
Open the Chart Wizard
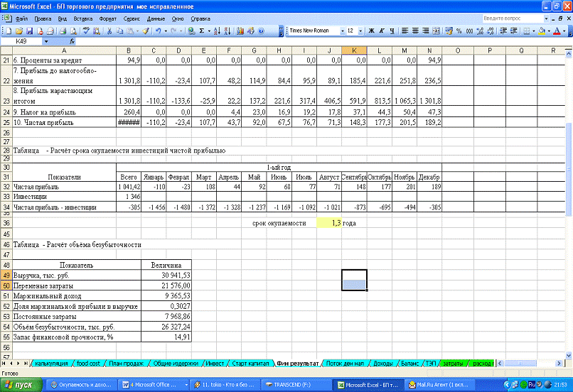pos(242,31)
